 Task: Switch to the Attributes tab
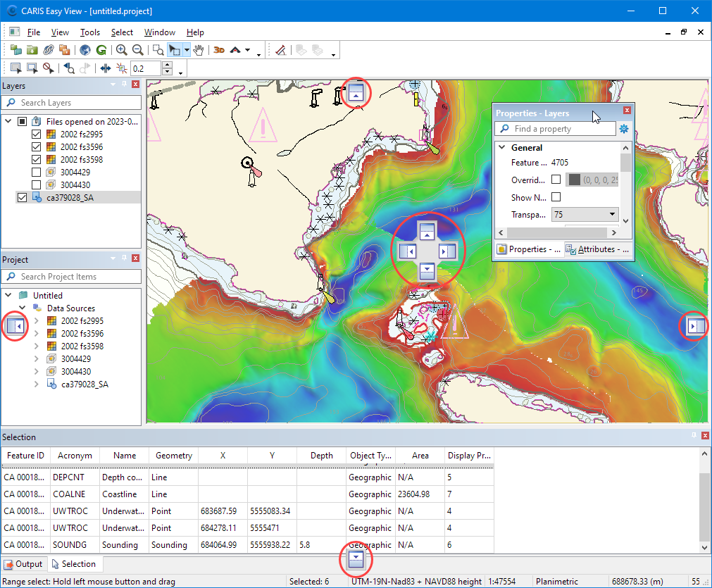[597, 249]
